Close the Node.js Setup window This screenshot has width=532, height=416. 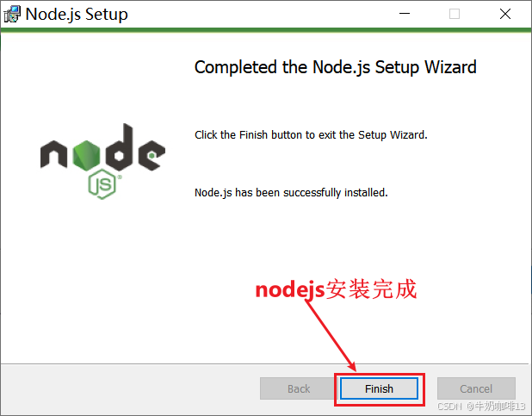click(505, 14)
